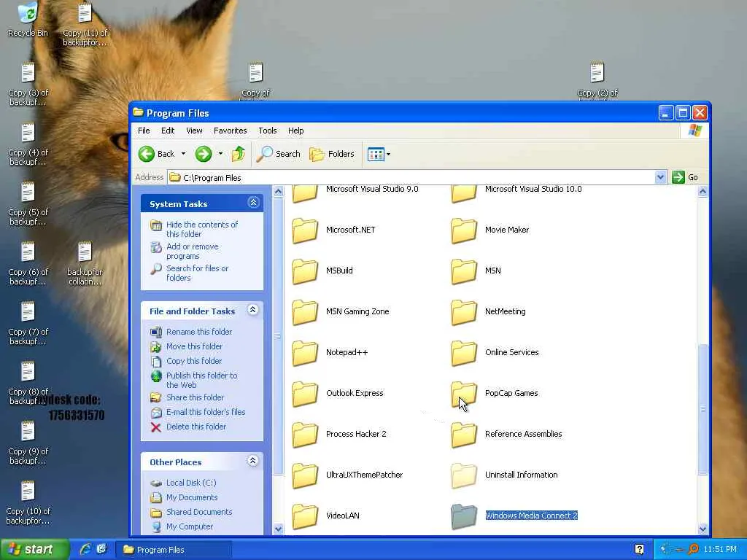Expand the Address bar dropdown

[660, 177]
